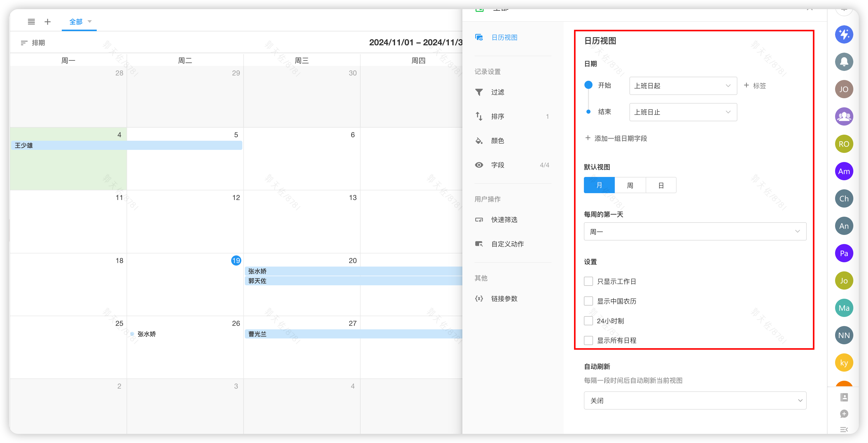Open auto refresh dropdown showing 关闭
This screenshot has width=868, height=443.
pos(695,400)
